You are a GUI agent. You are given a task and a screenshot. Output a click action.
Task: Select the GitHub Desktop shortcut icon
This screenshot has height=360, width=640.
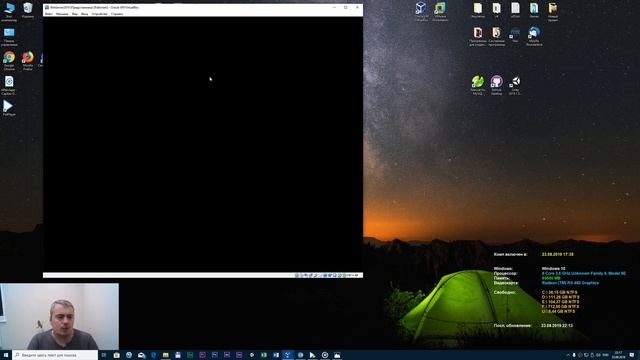click(x=496, y=86)
